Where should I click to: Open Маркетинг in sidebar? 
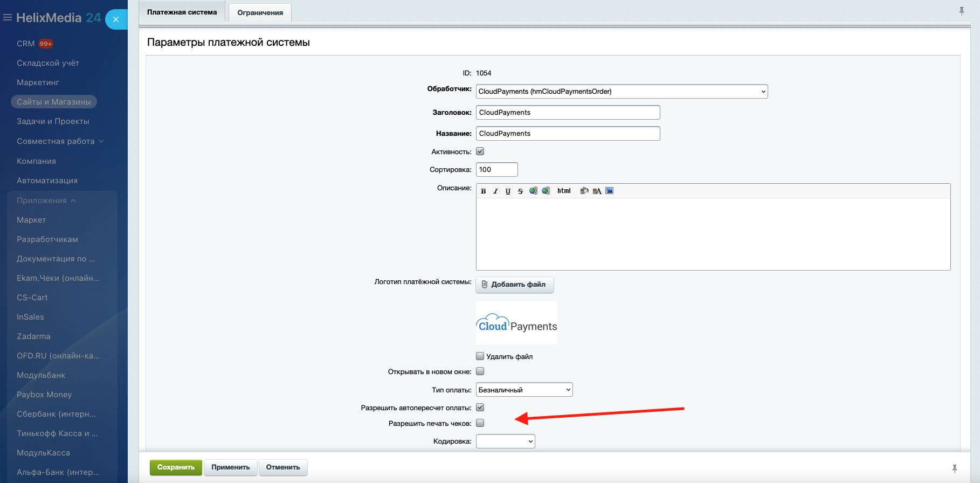38,82
